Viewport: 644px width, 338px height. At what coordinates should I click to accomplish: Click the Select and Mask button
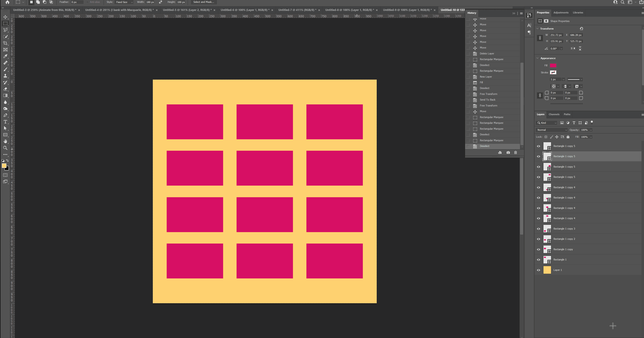coord(204,2)
